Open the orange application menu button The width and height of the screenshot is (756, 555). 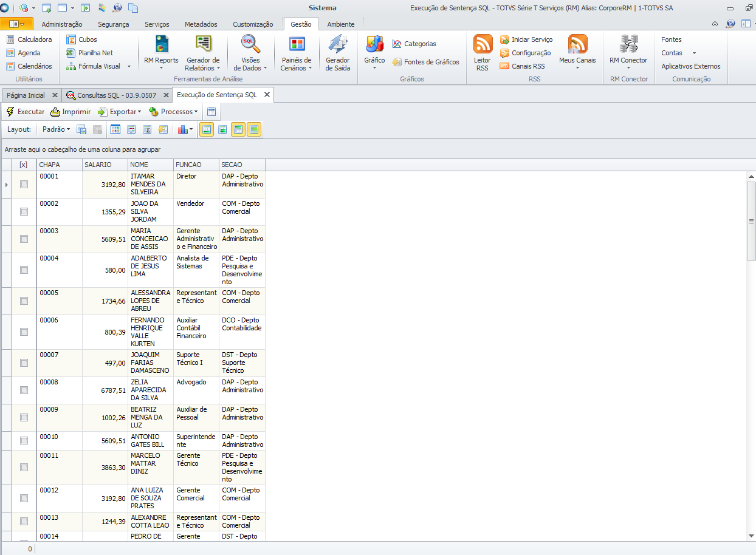[x=16, y=24]
